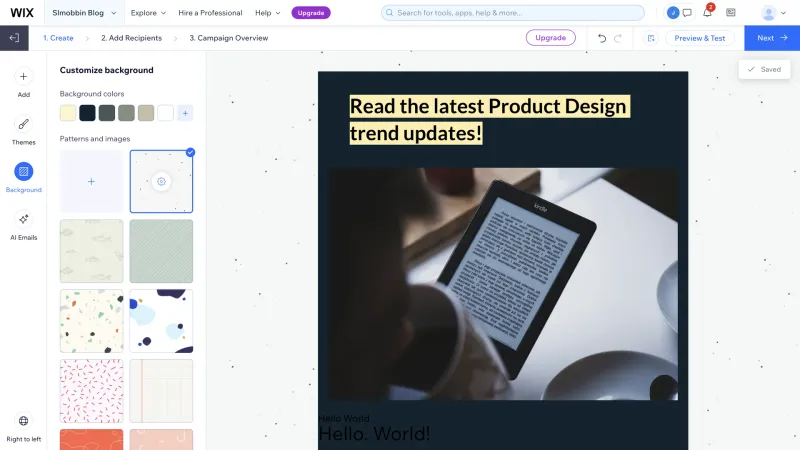The height and width of the screenshot is (450, 800).
Task: Exit the editor with the back arrow icon
Action: [14, 38]
